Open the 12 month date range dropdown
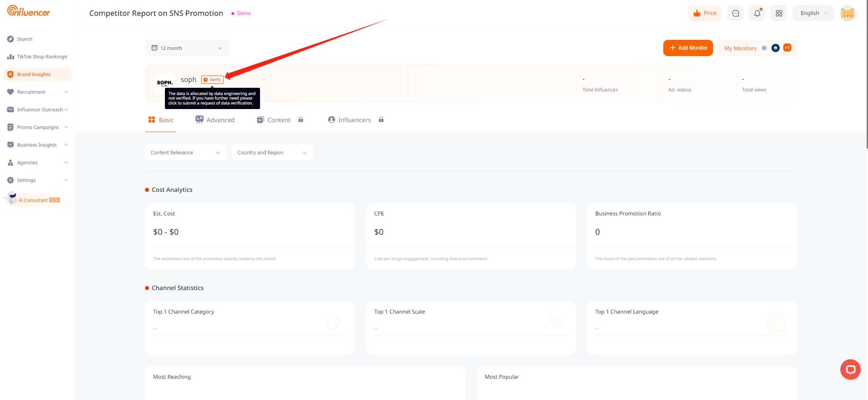Screen dimensions: 868x400 click(187, 48)
